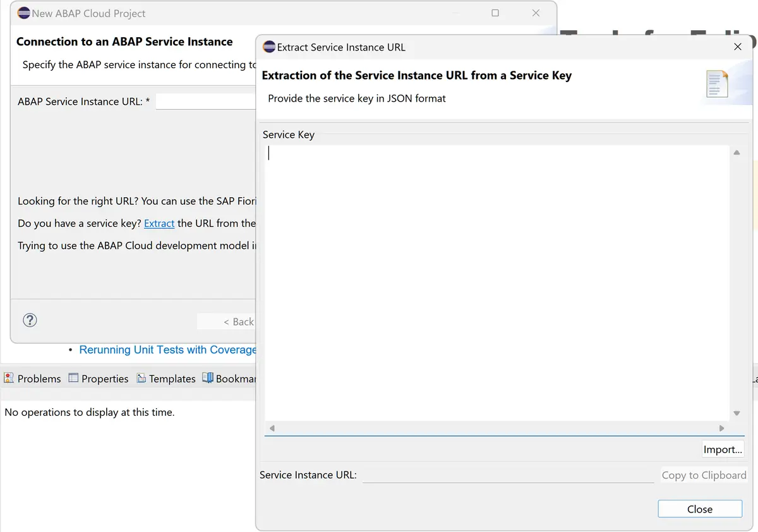Click 'Looking for the right URL?' text
The height and width of the screenshot is (532, 758).
(x=78, y=201)
